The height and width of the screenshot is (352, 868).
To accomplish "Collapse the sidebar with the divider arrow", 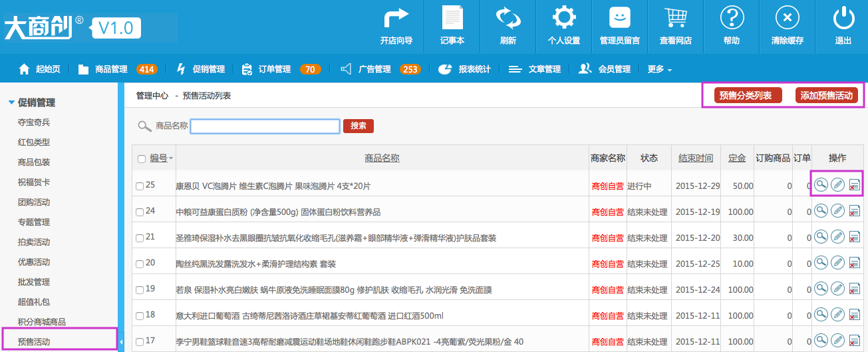I will point(120,342).
